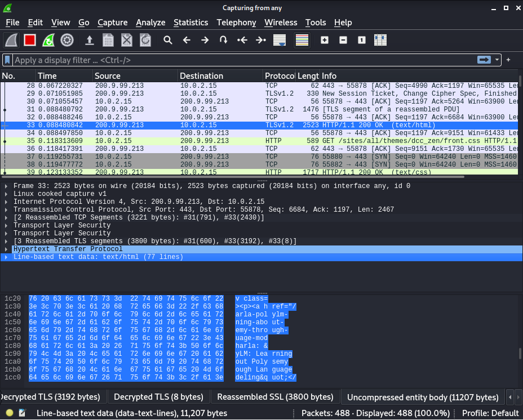Click the expert information status circle
This screenshot has width=523, height=420.
(x=10, y=413)
